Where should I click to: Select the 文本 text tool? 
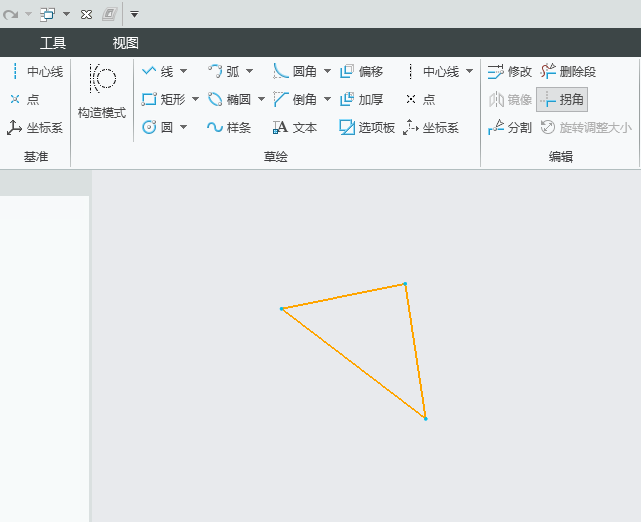295,128
